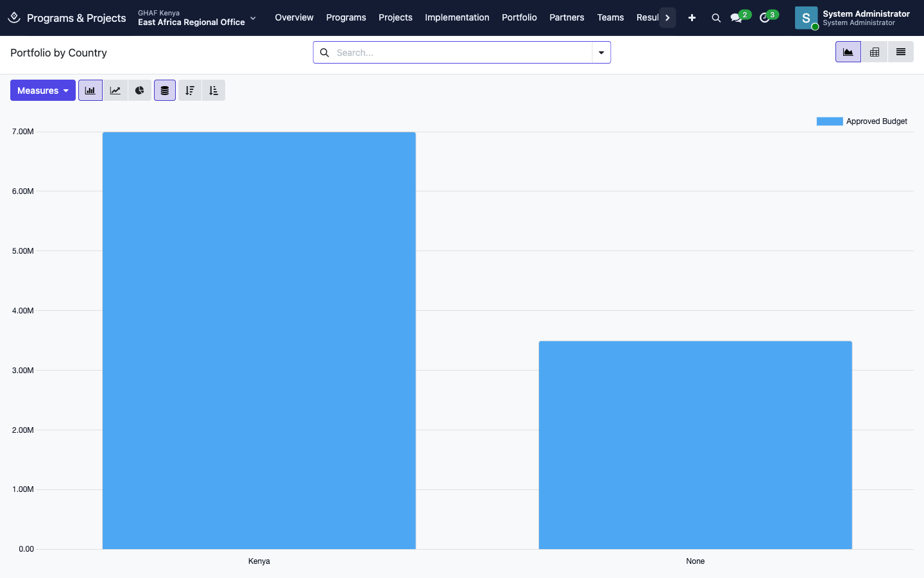Open the conversations messages icon
Viewport: 924px width, 578px height.
(x=737, y=17)
